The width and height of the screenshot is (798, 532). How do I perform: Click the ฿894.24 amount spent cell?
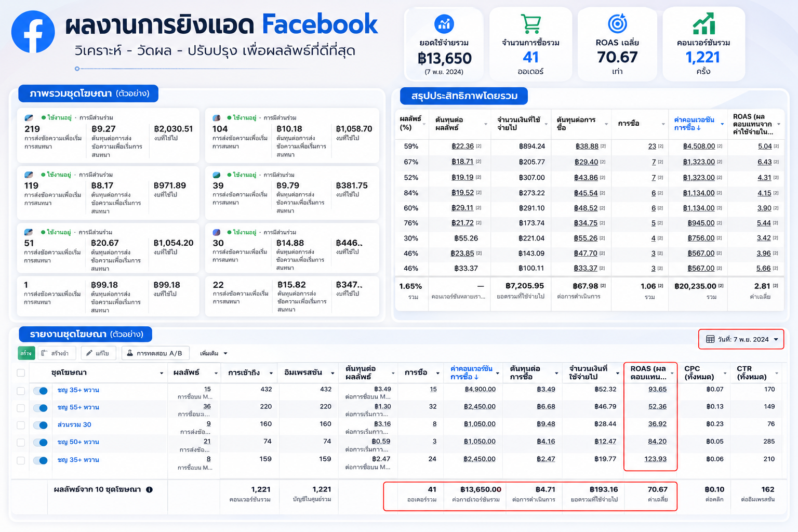[531, 147]
